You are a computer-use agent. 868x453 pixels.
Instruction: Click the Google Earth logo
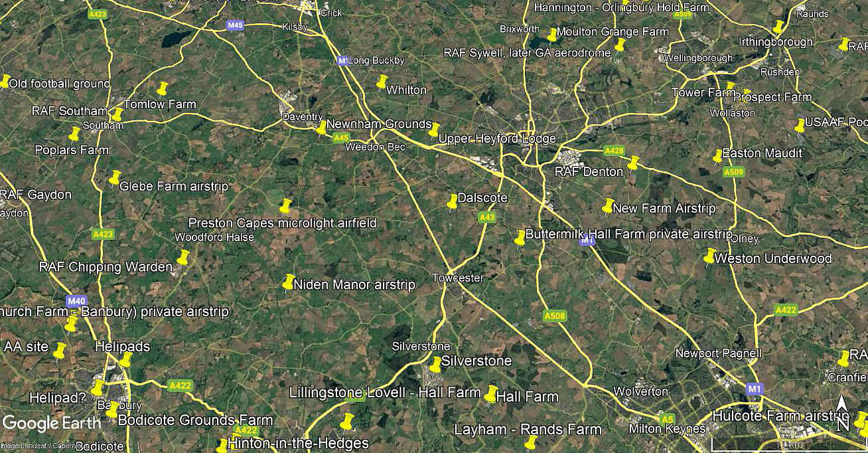(52, 423)
